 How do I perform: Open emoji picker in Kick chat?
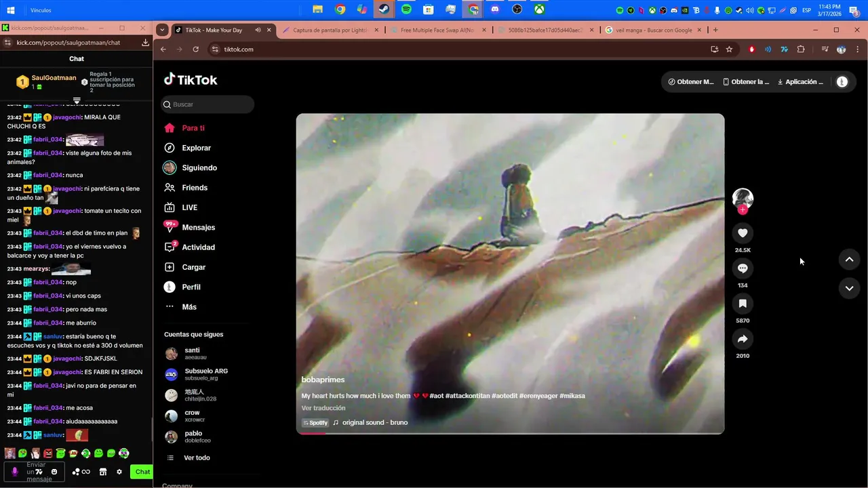click(54, 472)
